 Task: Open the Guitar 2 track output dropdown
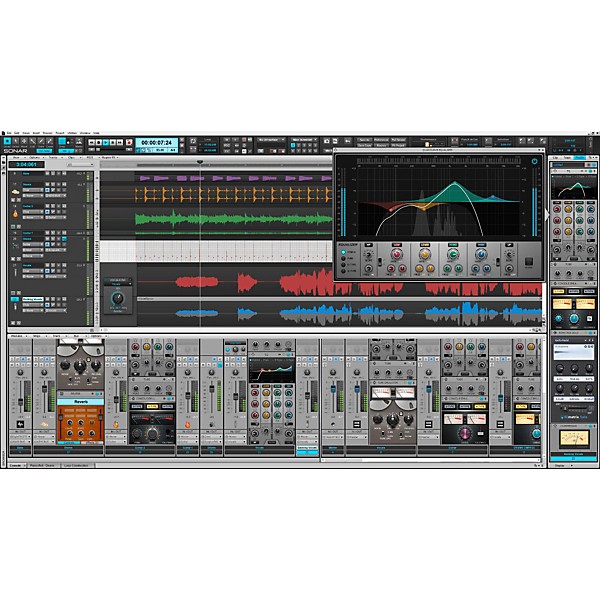(56, 217)
